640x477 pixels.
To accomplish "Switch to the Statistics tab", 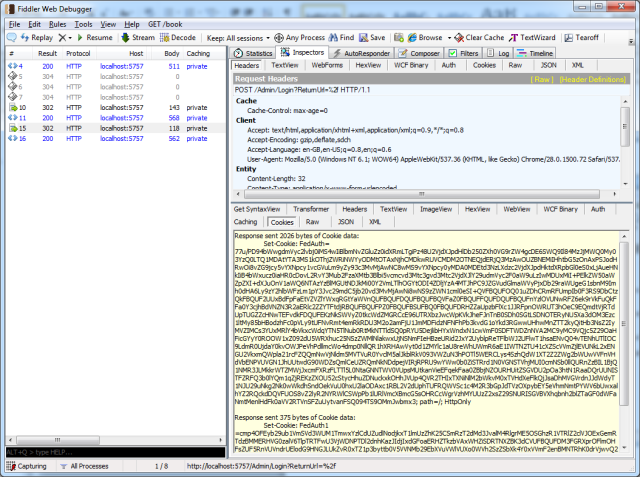I will [253, 53].
